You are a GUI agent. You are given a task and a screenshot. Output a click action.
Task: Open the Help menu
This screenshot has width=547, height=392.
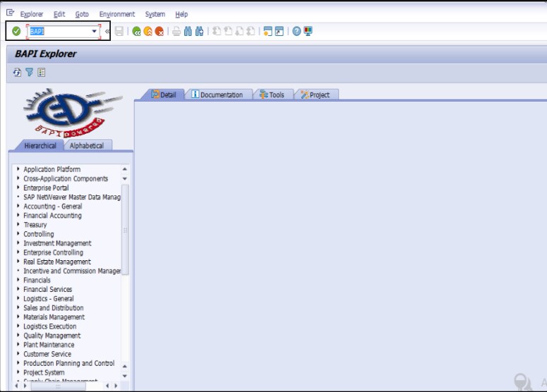click(x=181, y=14)
